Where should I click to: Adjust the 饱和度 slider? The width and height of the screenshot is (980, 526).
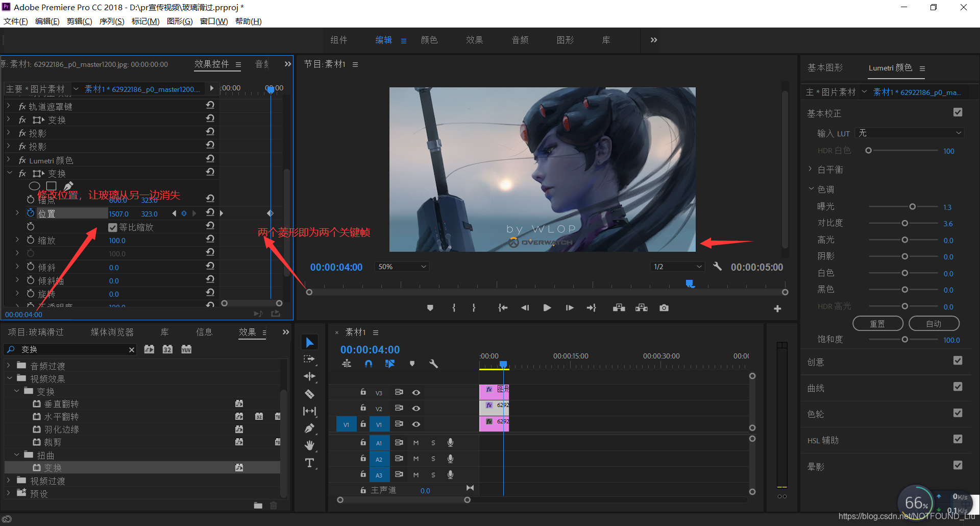pos(904,340)
